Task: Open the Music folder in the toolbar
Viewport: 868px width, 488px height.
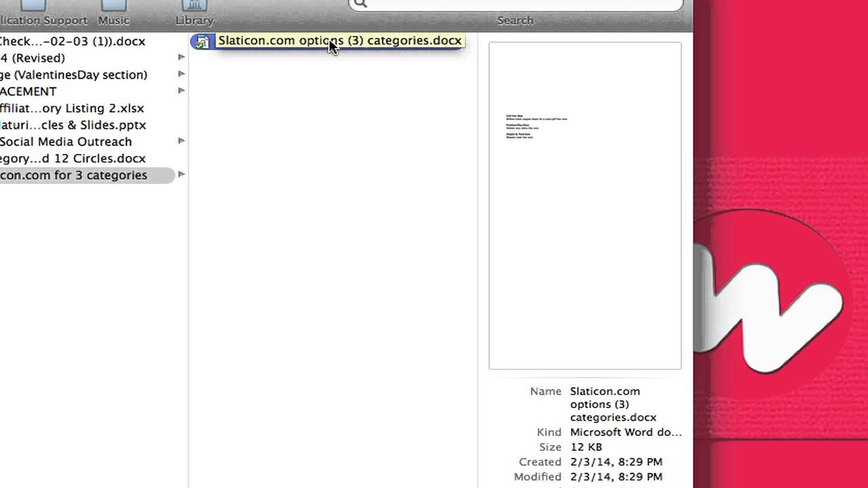Action: point(113,13)
